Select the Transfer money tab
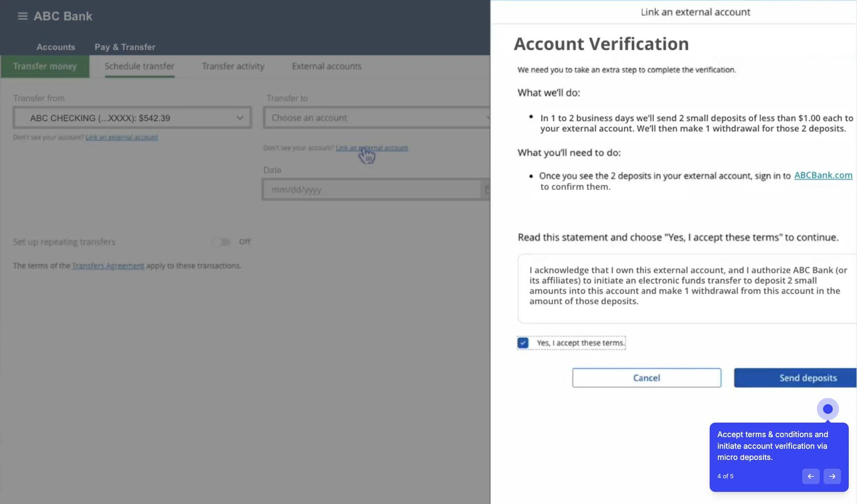 click(x=45, y=66)
